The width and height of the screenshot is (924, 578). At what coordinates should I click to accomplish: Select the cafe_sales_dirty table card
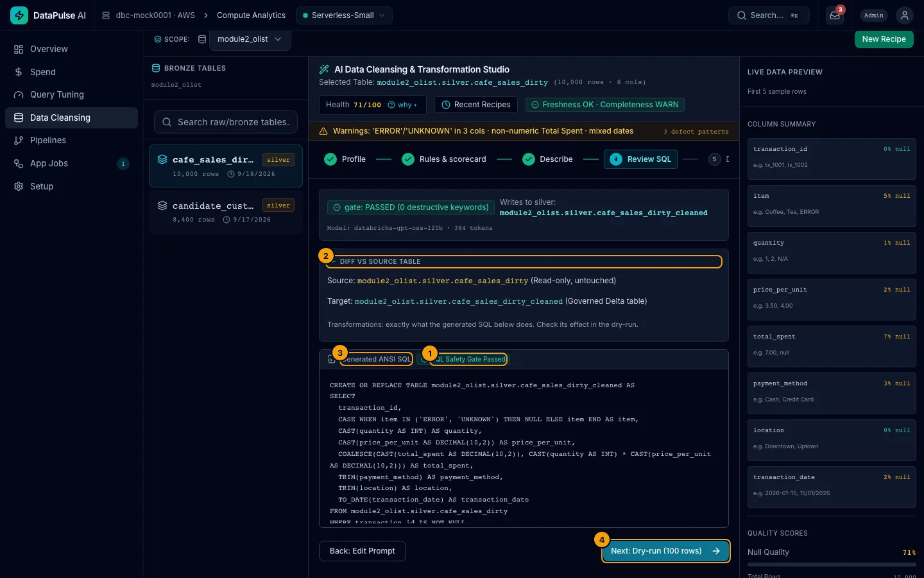(x=226, y=166)
